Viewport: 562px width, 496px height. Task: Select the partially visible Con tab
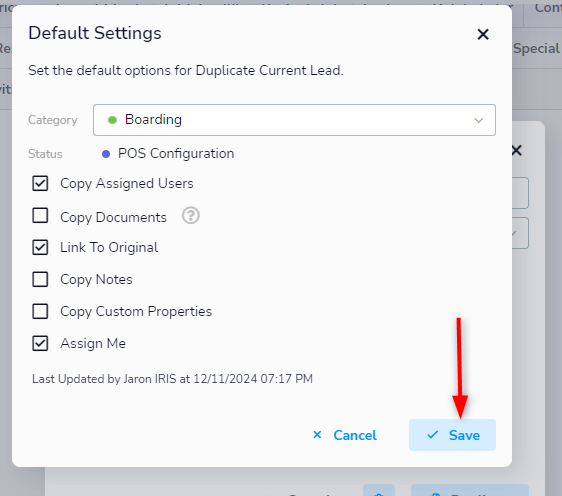[548, 7]
